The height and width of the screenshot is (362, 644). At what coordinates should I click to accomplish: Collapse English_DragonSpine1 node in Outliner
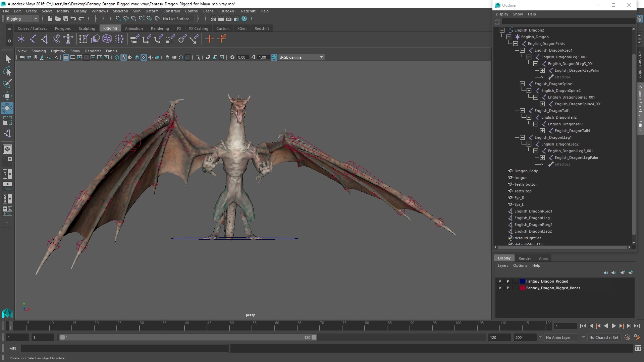(x=522, y=84)
